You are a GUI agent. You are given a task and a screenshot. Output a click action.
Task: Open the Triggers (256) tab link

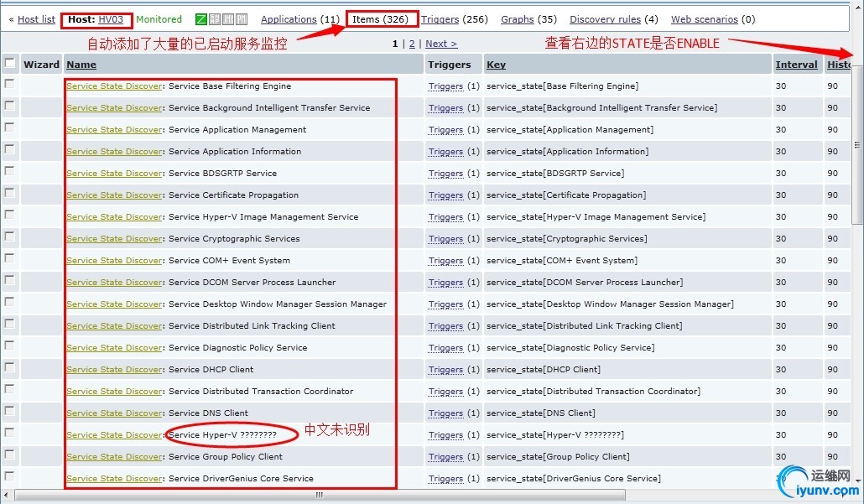(x=440, y=19)
